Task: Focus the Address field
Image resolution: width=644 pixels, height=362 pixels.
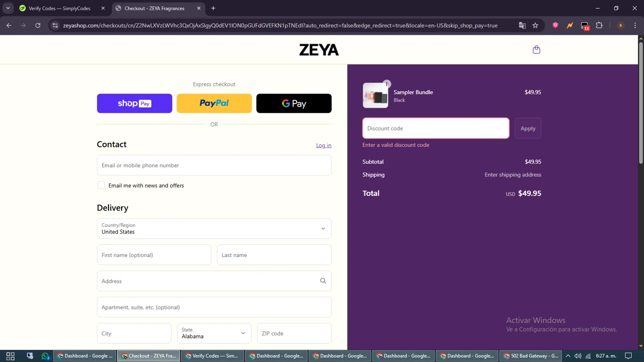Action: (x=214, y=281)
